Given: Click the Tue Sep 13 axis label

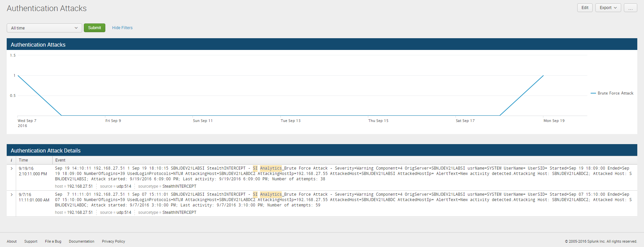Looking at the screenshot, I should [290, 121].
